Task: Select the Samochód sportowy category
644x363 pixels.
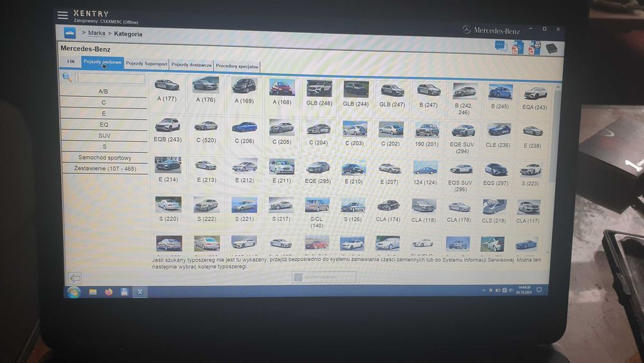Action: 105,157
